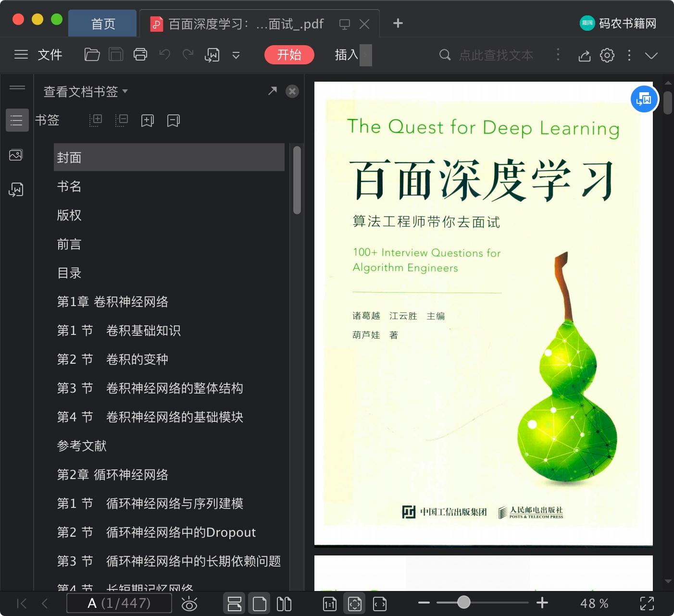Screen dimensions: 674x616
Task: Open the settings gear icon
Action: 607,55
